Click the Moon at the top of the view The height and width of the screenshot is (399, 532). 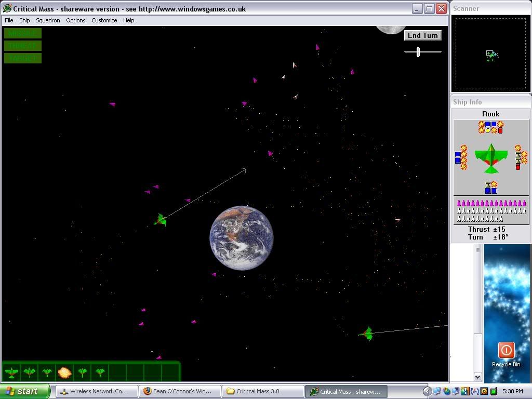[391, 30]
